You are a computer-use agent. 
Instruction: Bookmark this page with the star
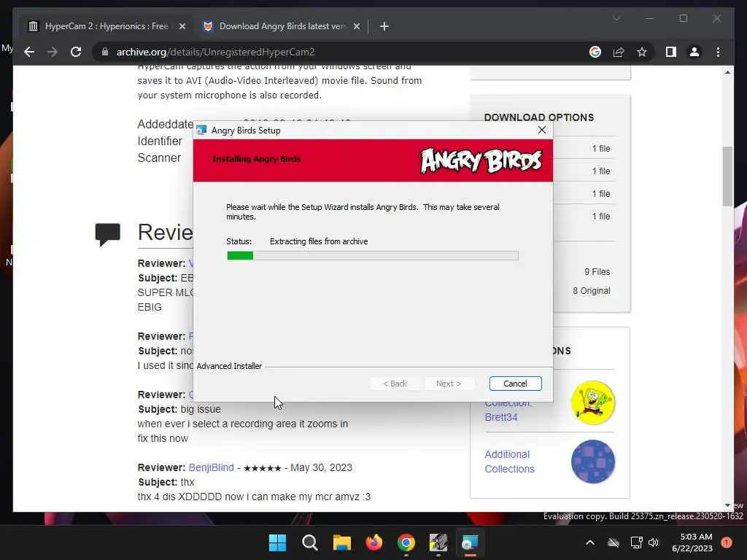click(642, 52)
